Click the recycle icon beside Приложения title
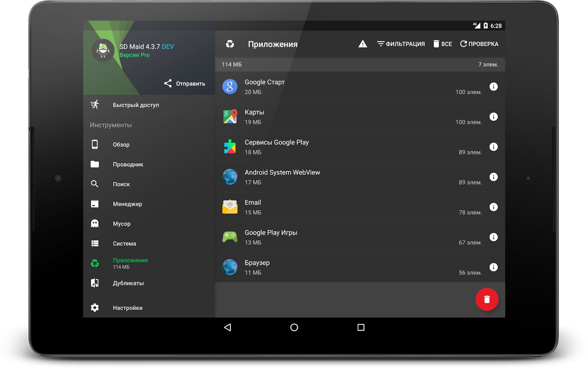 (230, 44)
